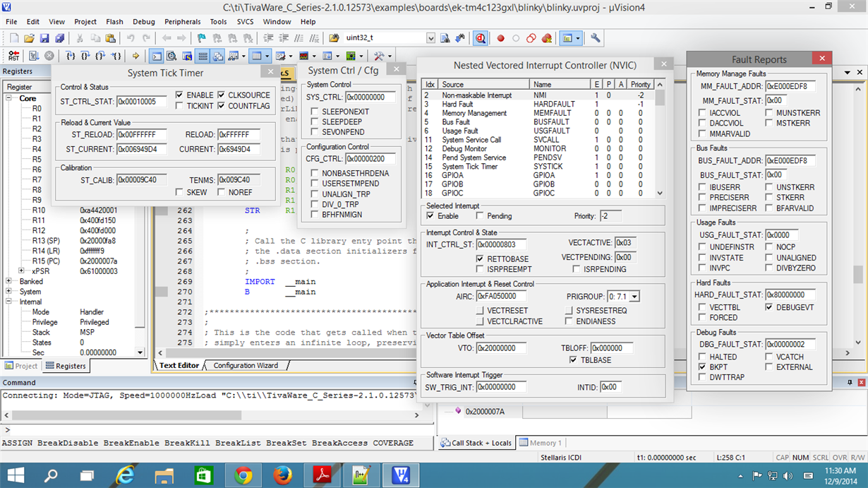Image resolution: width=868 pixels, height=488 pixels.
Task: Toggle the CLKSOURCE checkbox
Action: pyautogui.click(x=222, y=95)
